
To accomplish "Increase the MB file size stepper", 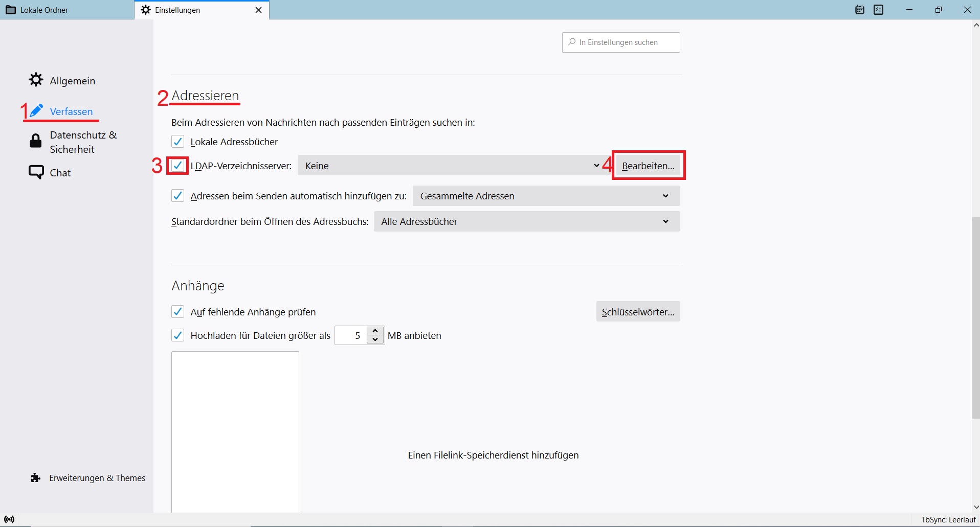I will point(375,331).
